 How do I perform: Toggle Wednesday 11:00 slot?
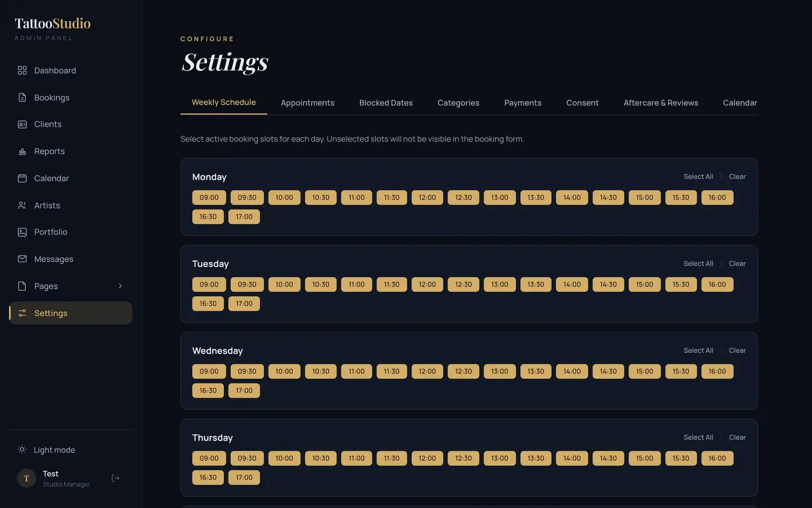pos(357,371)
